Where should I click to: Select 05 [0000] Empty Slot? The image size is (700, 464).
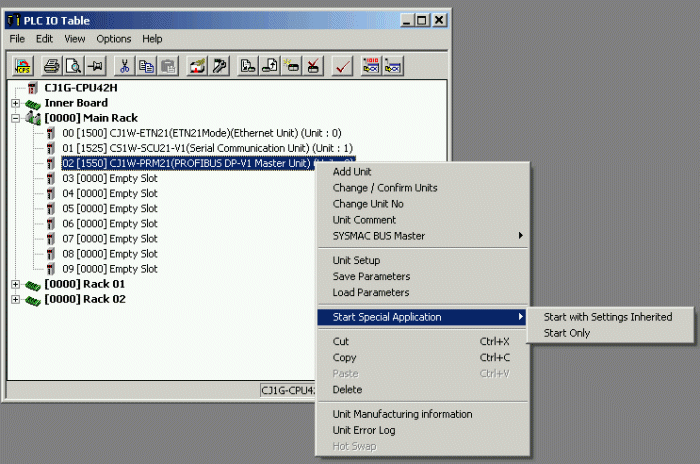point(110,209)
